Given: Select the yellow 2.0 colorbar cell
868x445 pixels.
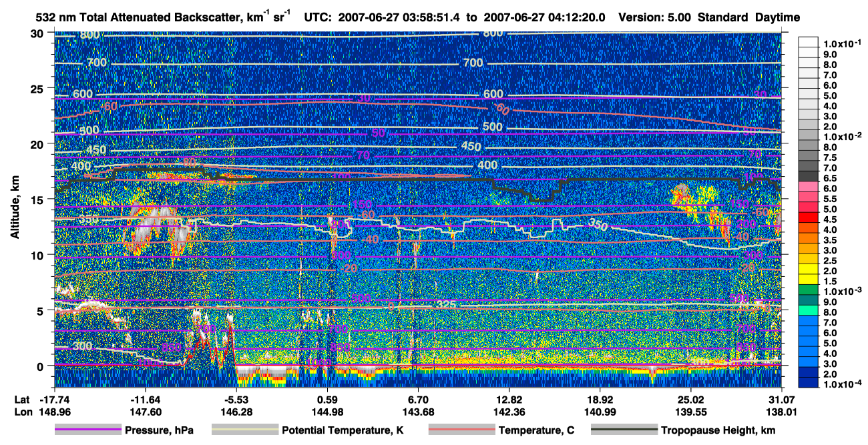Looking at the screenshot, I should [809, 272].
